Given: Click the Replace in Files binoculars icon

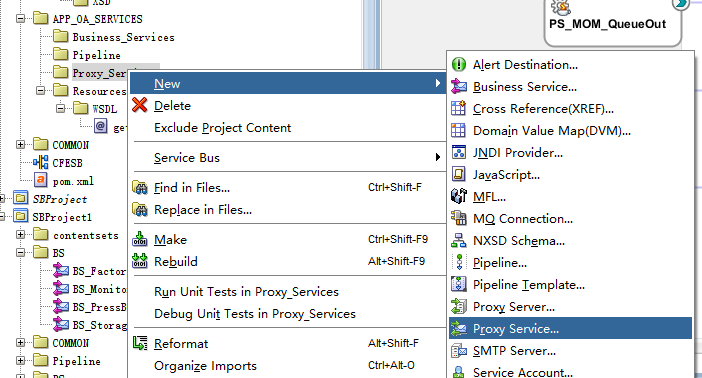Looking at the screenshot, I should pos(140,209).
